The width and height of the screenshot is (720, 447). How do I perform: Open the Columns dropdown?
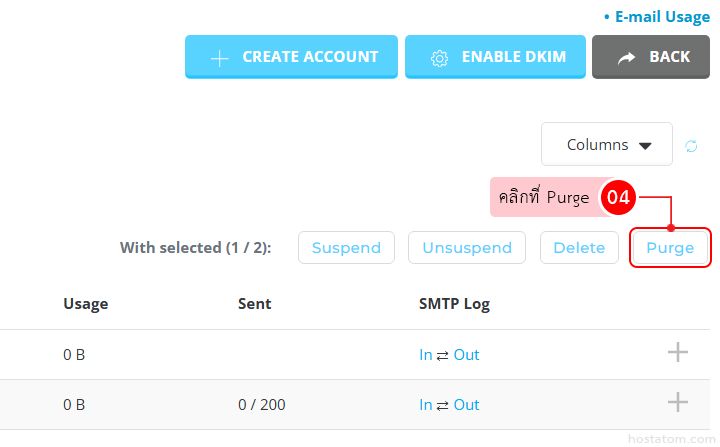[607, 145]
